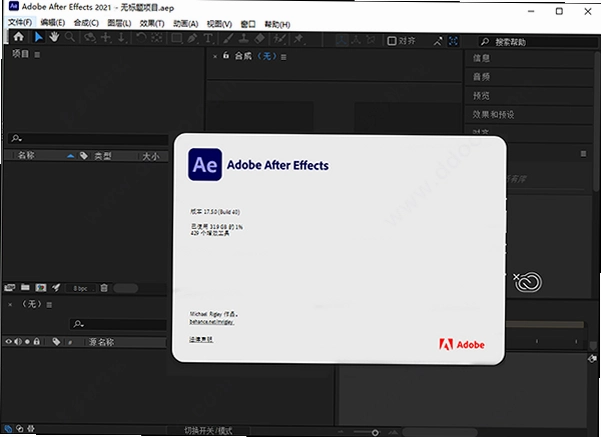Open the 帮助(H) menu

(x=277, y=25)
